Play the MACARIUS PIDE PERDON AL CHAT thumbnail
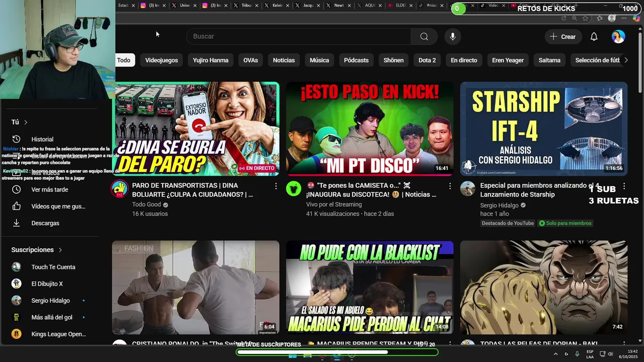Image resolution: width=644 pixels, height=362 pixels. 370,287
